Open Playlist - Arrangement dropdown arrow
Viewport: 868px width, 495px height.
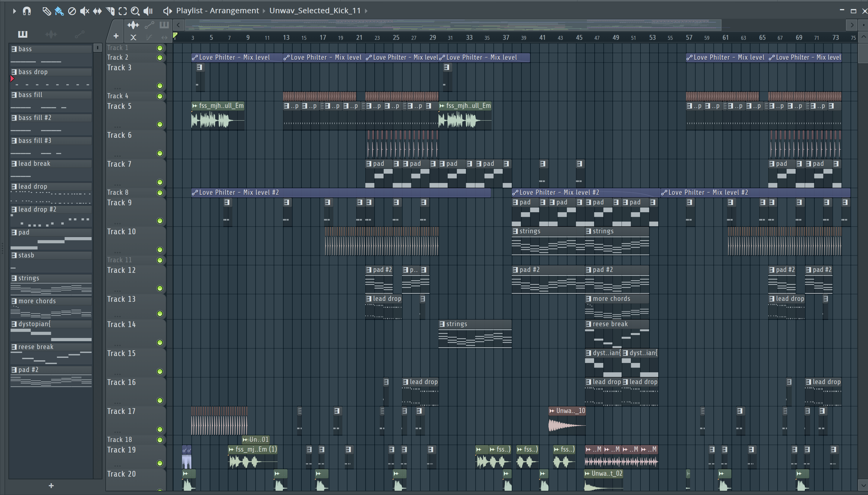pos(264,11)
